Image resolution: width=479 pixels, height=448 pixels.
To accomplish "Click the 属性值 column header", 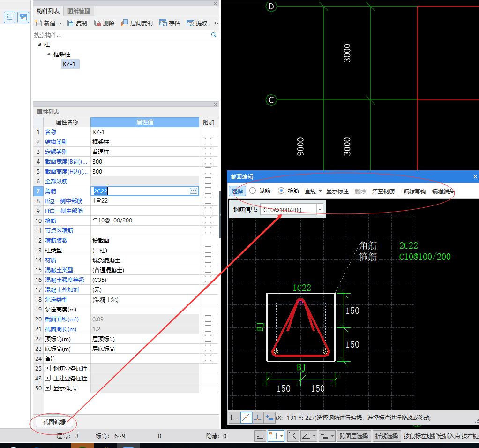I will [x=144, y=122].
